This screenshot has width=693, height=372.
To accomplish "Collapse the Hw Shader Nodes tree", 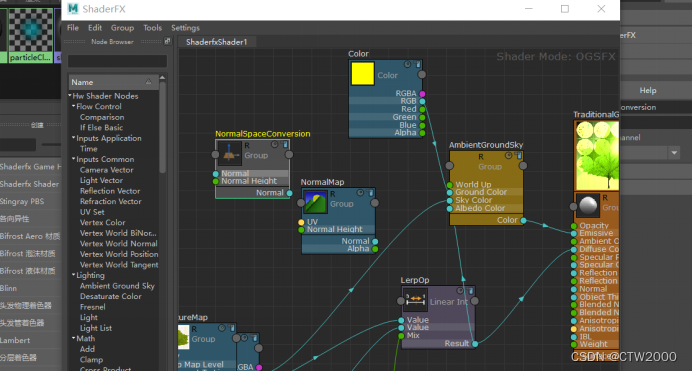I will coord(70,95).
